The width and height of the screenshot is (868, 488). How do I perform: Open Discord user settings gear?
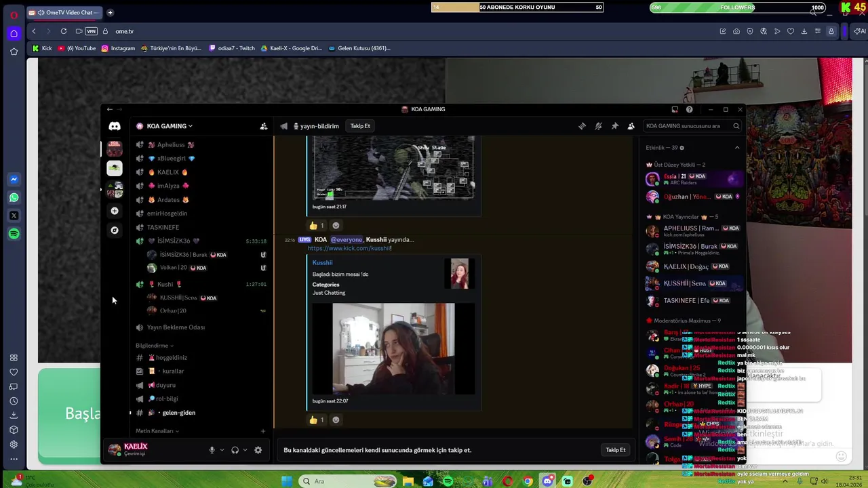pos(258,450)
